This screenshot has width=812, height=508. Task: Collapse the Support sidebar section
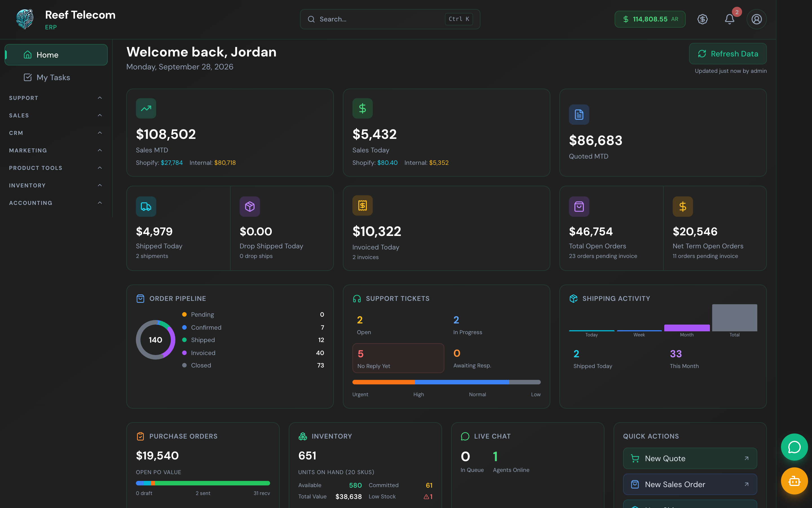tap(56, 98)
